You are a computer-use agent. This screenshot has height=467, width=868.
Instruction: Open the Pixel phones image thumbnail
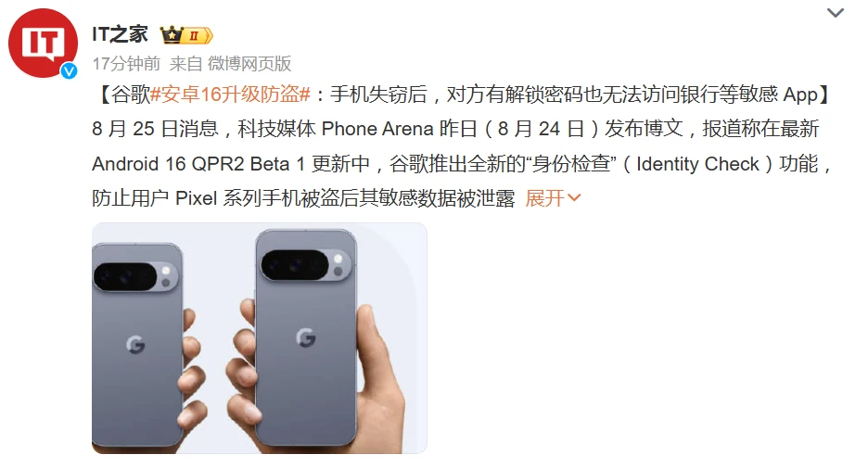259,338
